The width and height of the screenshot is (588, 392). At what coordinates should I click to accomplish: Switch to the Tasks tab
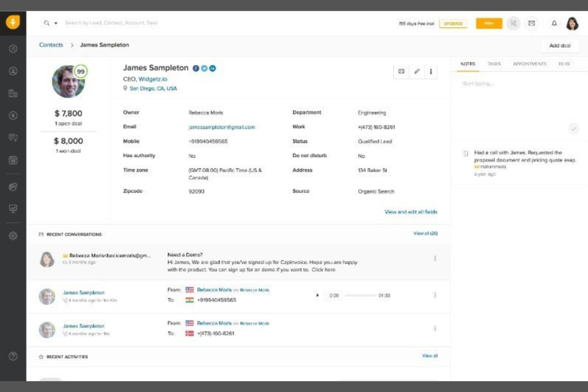tap(494, 64)
